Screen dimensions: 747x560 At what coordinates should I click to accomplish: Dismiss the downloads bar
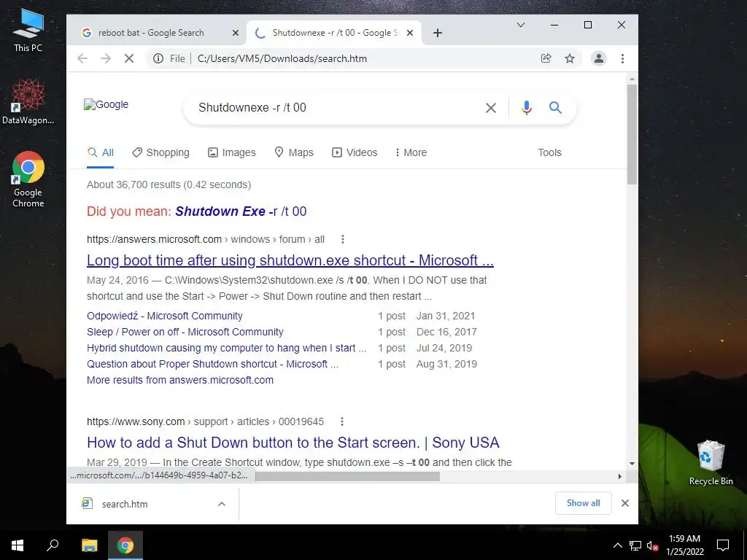point(625,503)
